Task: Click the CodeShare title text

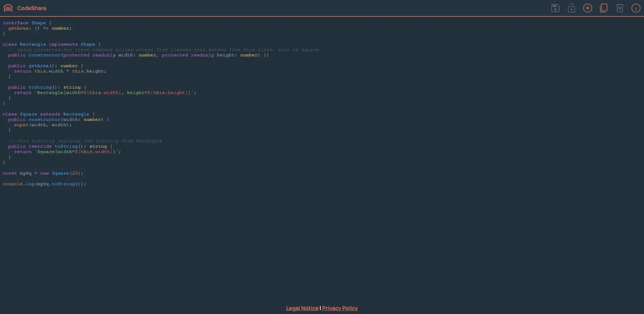Action: click(32, 8)
